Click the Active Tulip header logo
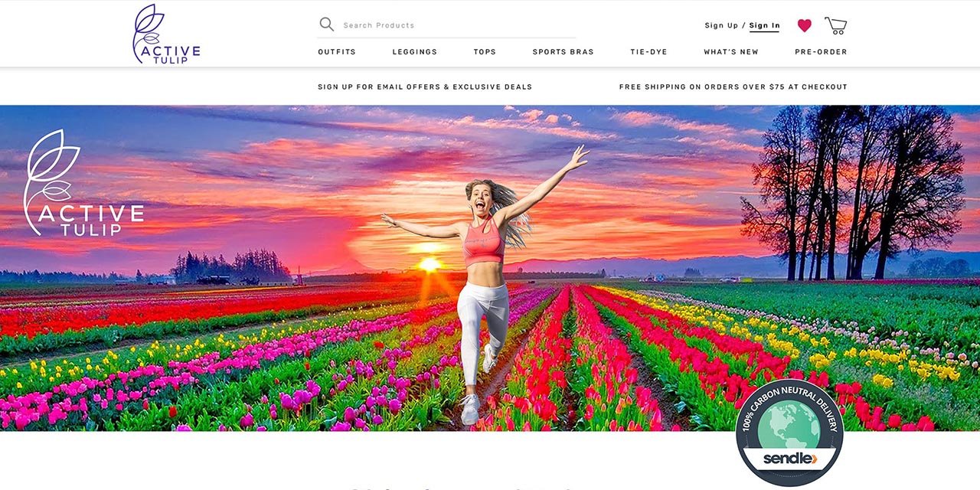 [166, 34]
